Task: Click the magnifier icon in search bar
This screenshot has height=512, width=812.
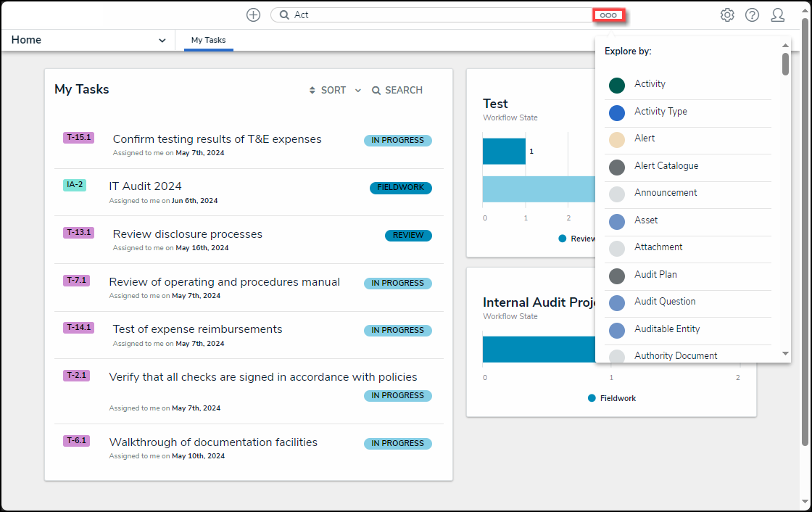Action: 284,15
